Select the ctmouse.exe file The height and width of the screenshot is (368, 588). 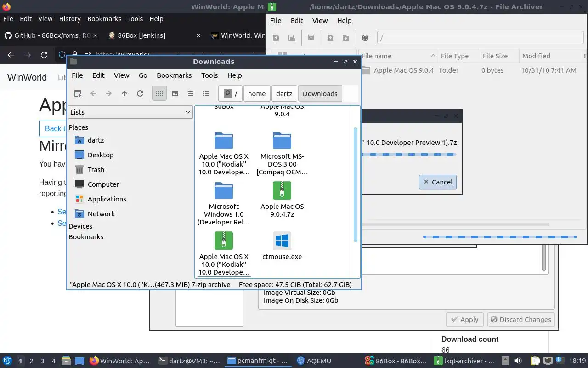tap(282, 247)
